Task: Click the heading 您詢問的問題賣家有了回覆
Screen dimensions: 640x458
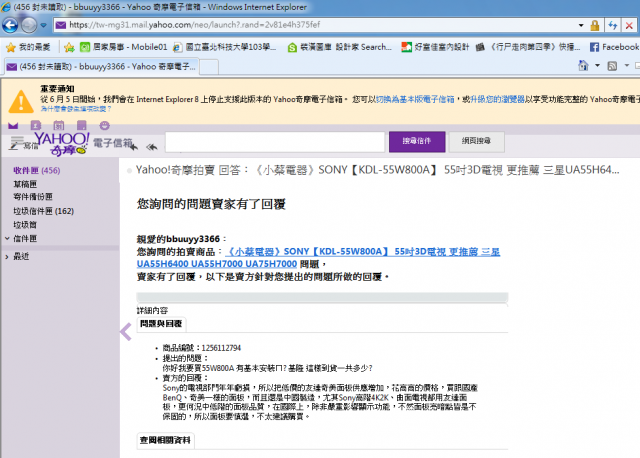Action: [211, 204]
